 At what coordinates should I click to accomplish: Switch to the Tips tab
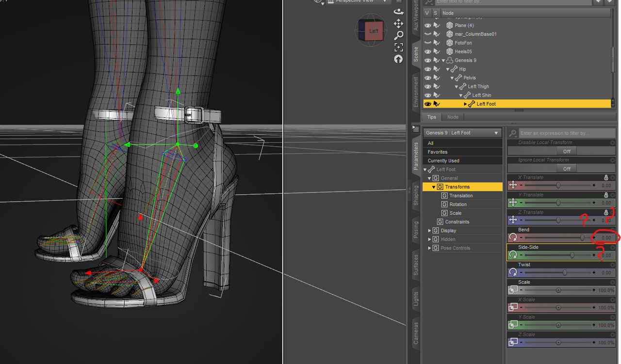click(431, 117)
